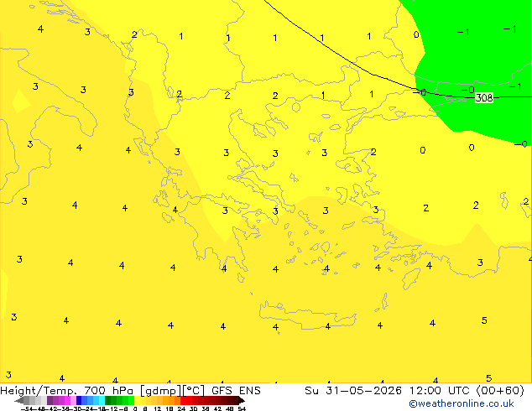Click the bright red swatch above 24

[183, 400]
